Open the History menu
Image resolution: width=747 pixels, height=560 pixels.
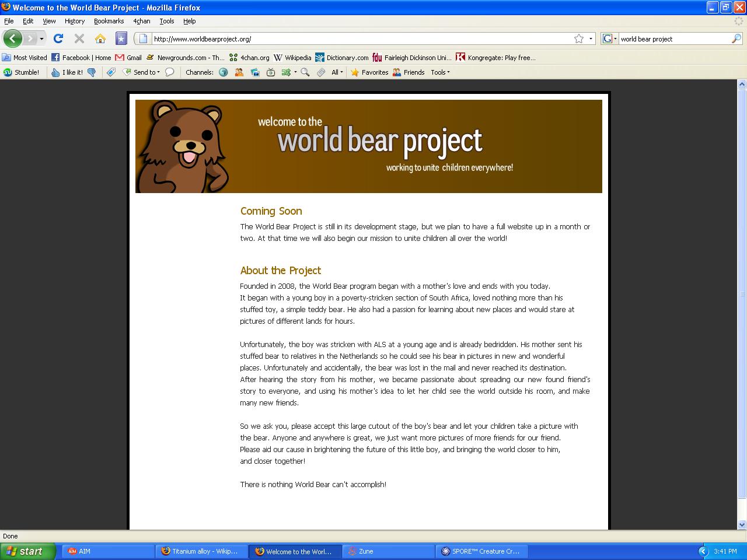click(x=74, y=21)
